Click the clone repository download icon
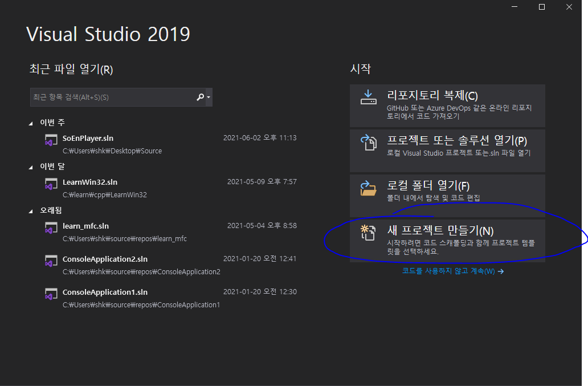Viewport: 588px width, 386px height. (x=368, y=97)
